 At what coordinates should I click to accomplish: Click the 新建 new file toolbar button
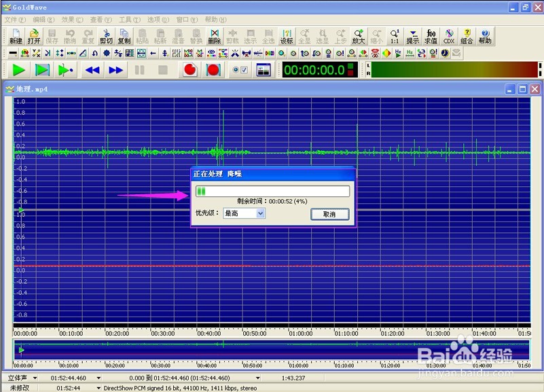(16, 37)
